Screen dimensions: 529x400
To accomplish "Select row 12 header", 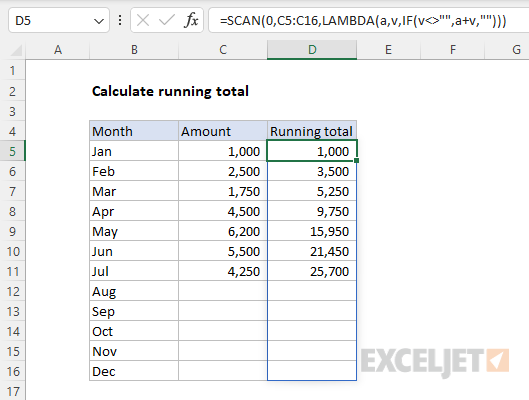I will click(12, 291).
